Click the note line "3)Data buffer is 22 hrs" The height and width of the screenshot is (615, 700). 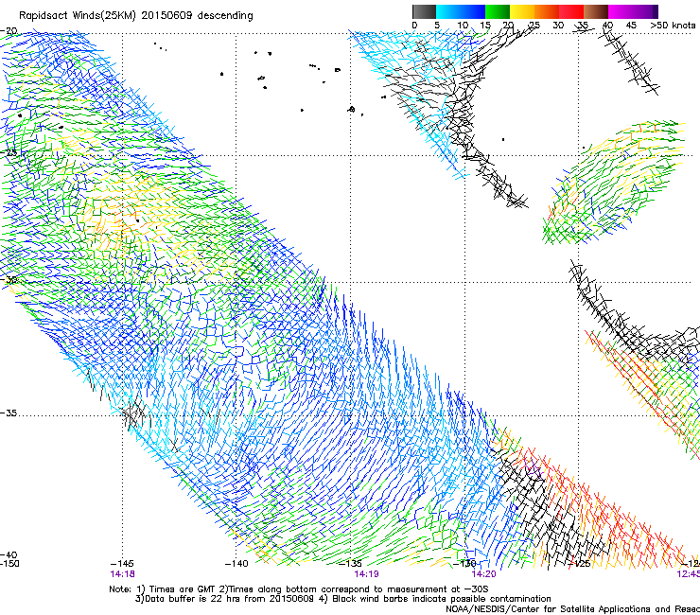coord(343,599)
